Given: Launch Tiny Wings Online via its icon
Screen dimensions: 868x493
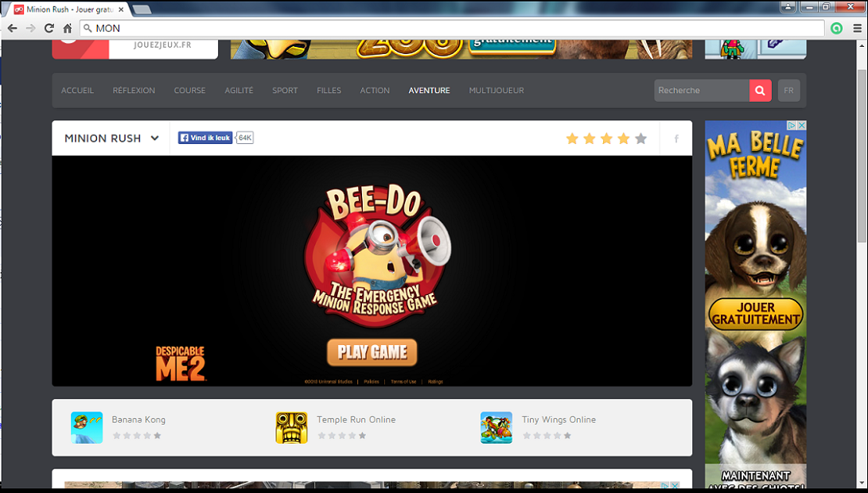Looking at the screenshot, I should (x=496, y=427).
